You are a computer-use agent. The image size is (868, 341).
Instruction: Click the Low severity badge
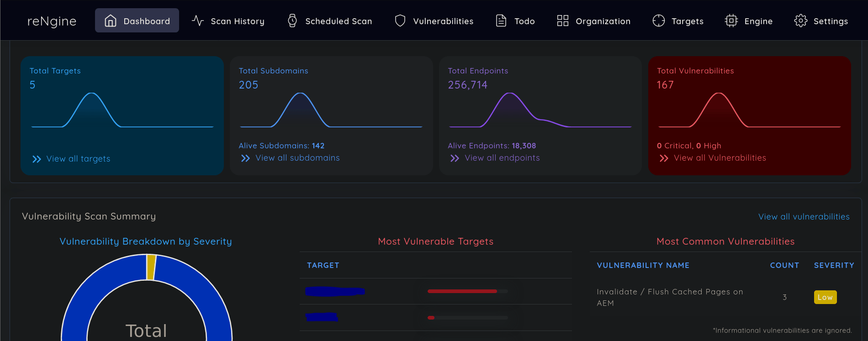825,297
